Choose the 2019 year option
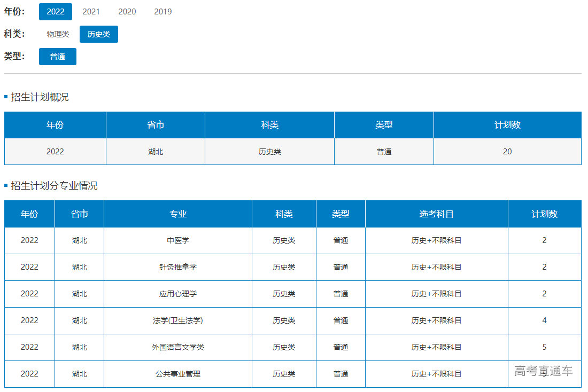The height and width of the screenshot is (392, 588). coord(163,12)
